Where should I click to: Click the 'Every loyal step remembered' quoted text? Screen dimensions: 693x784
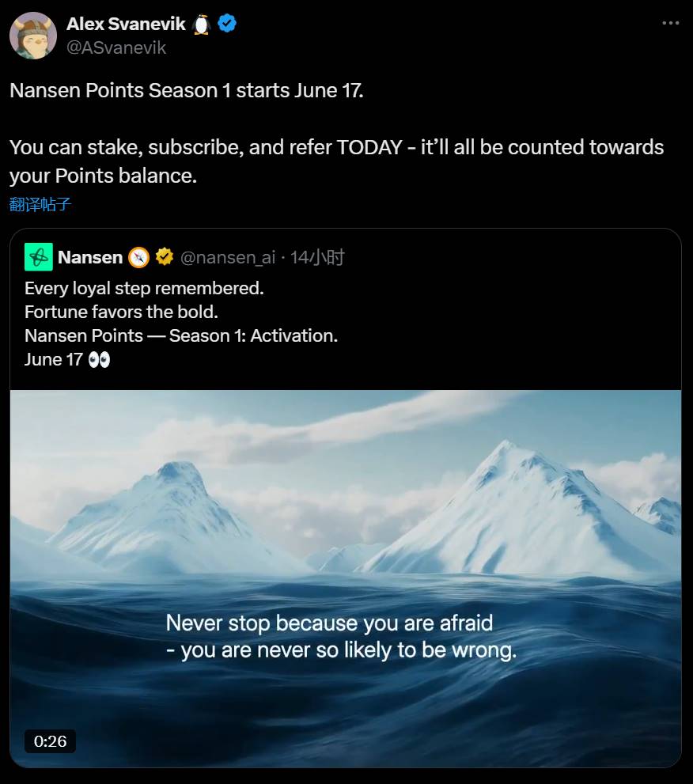click(144, 289)
